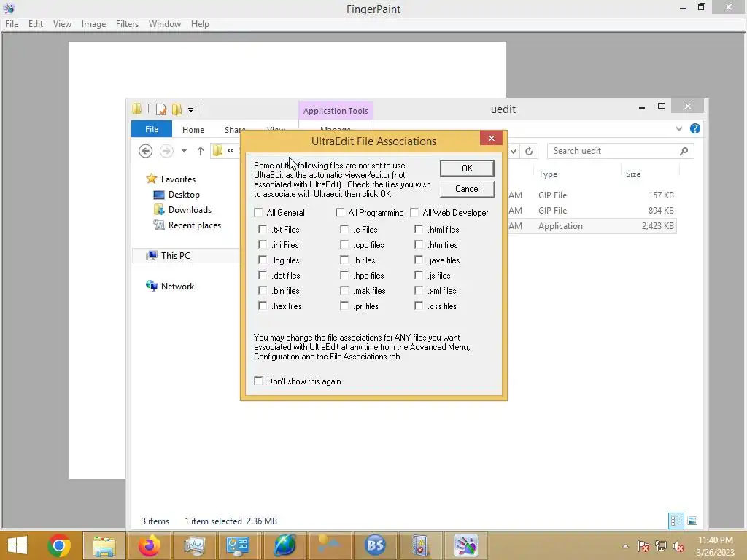Open Downloads in navigation pane
Screen dimensions: 747x560
(190, 209)
